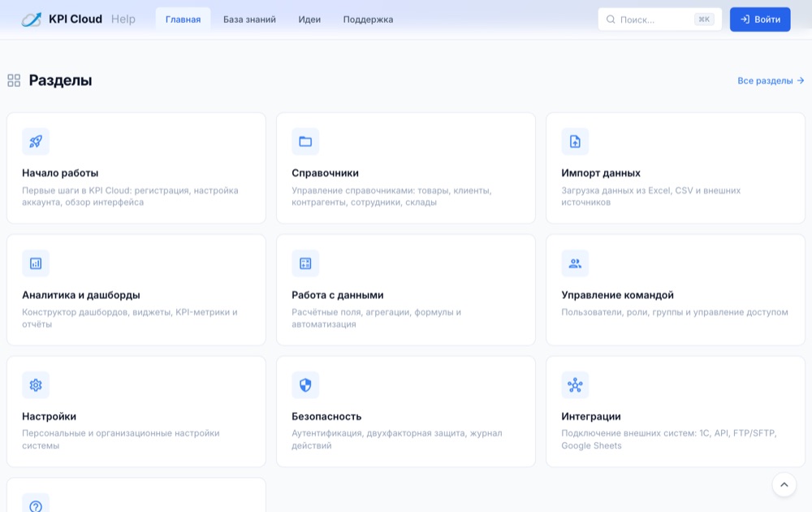Screen dimensions: 812x512
Task: Click the ⌘K shortcut badge in search
Action: (704, 20)
